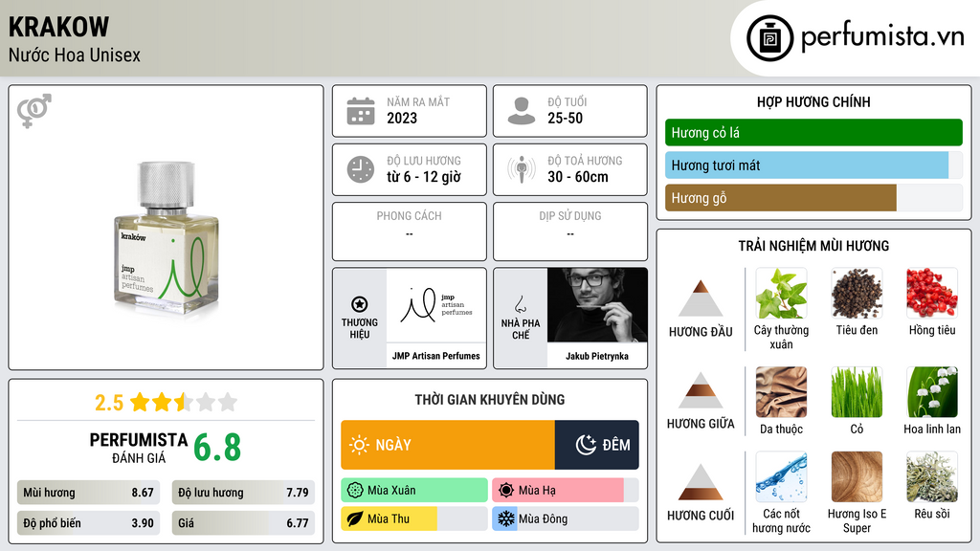
Task: Open the JMP Artisan Perfumes brand logo
Action: 436,305
